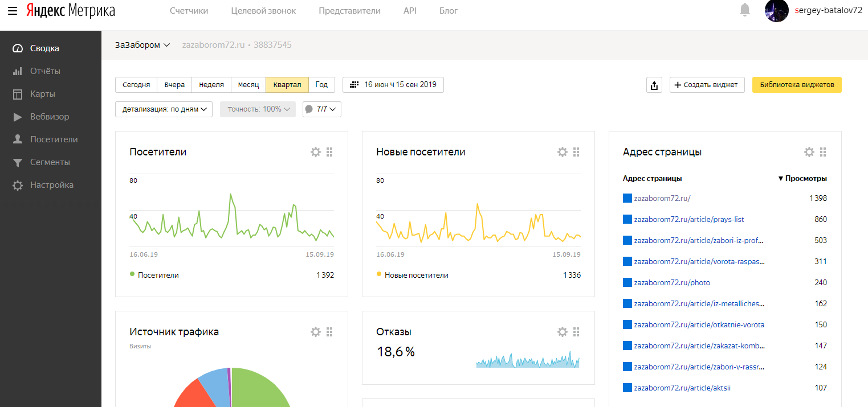The width and height of the screenshot is (868, 407).
Task: Open the Точность: 100% dropdown
Action: point(258,109)
